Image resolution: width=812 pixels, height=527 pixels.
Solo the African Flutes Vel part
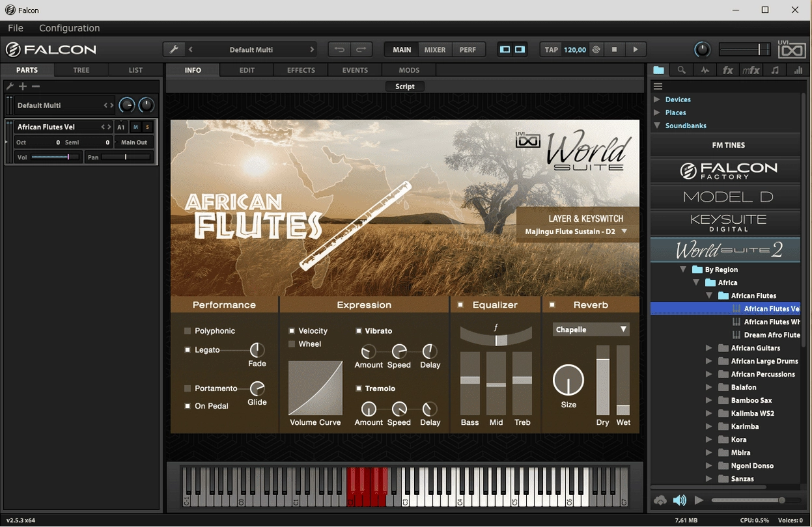pyautogui.click(x=148, y=127)
